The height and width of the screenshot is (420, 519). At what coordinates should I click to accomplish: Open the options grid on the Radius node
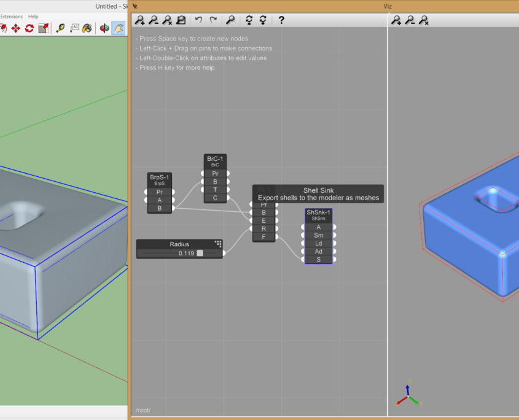218,243
